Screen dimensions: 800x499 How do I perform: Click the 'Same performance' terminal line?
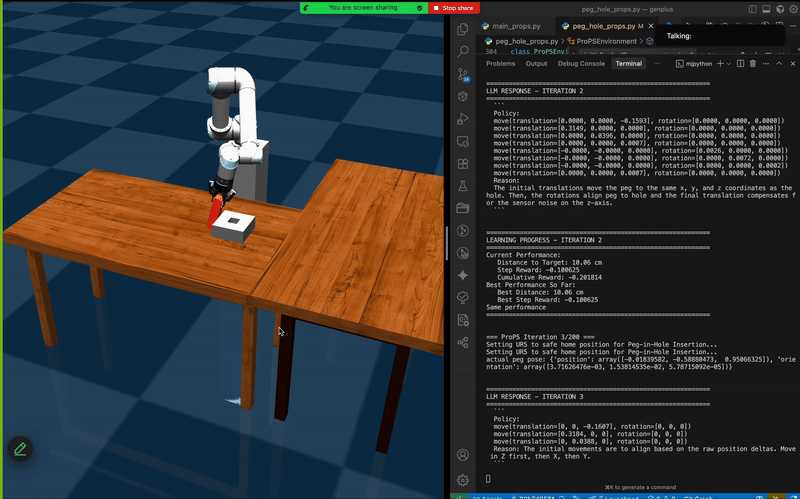click(516, 307)
